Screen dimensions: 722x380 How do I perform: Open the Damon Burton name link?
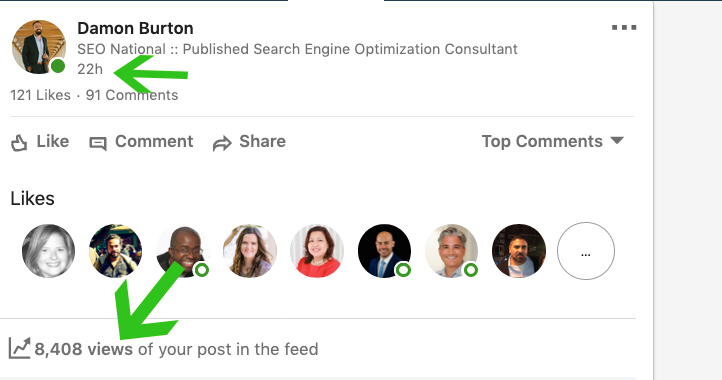tap(135, 28)
